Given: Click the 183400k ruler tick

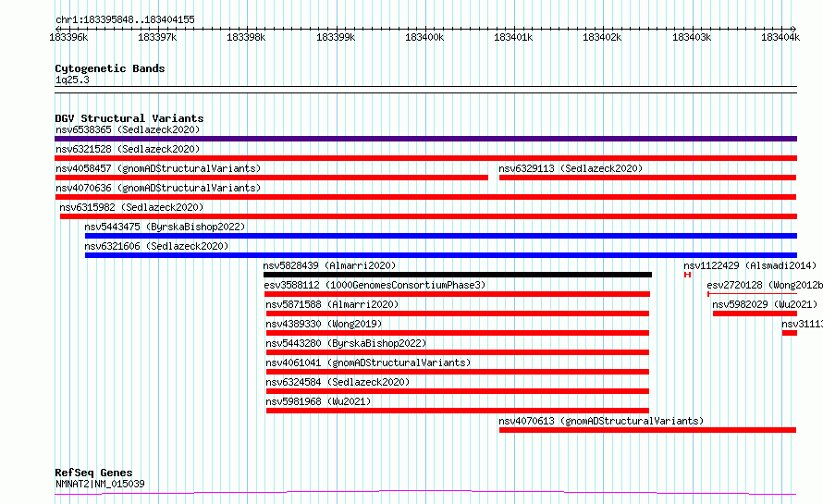Looking at the screenshot, I should coord(424,37).
